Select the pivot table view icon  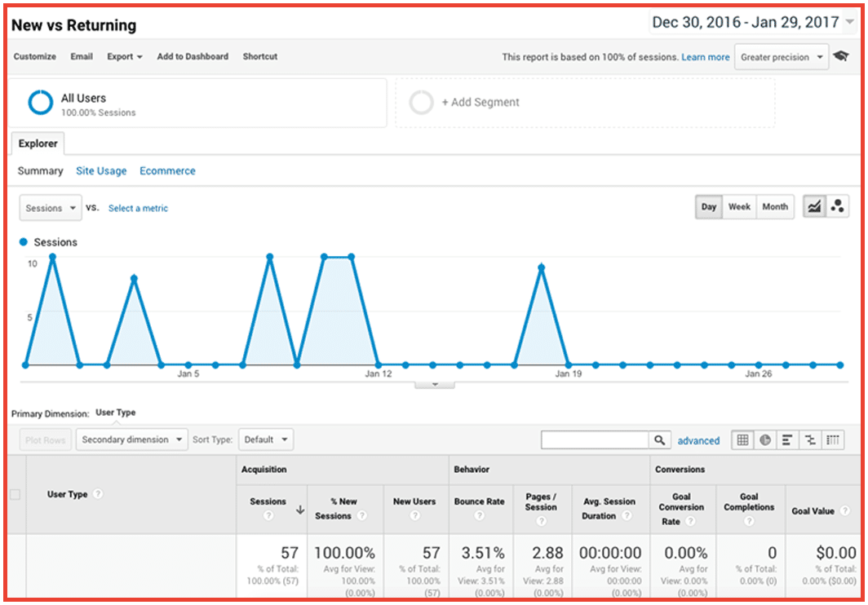pyautogui.click(x=833, y=440)
